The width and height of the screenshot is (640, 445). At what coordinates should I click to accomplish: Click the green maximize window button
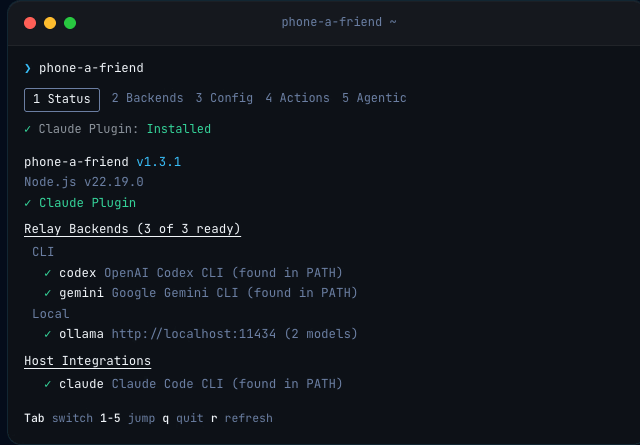(x=70, y=23)
